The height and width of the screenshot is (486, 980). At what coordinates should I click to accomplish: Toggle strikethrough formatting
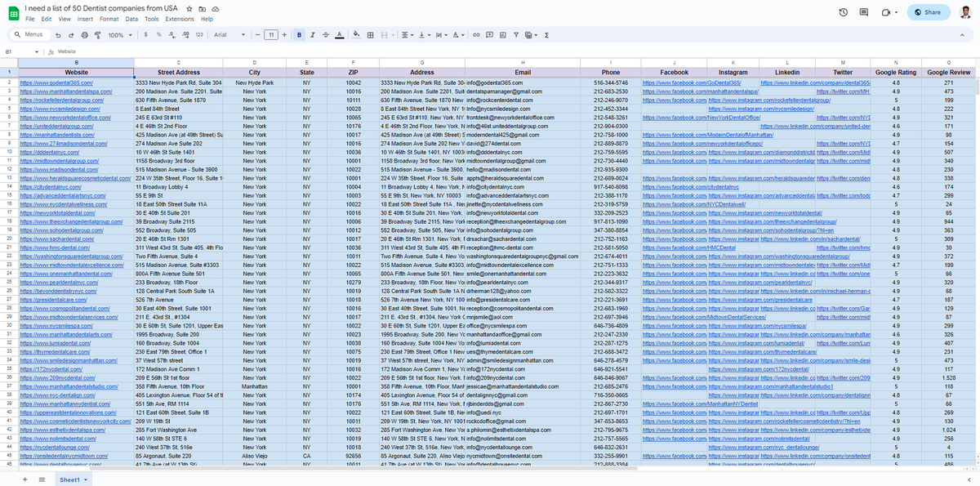326,35
